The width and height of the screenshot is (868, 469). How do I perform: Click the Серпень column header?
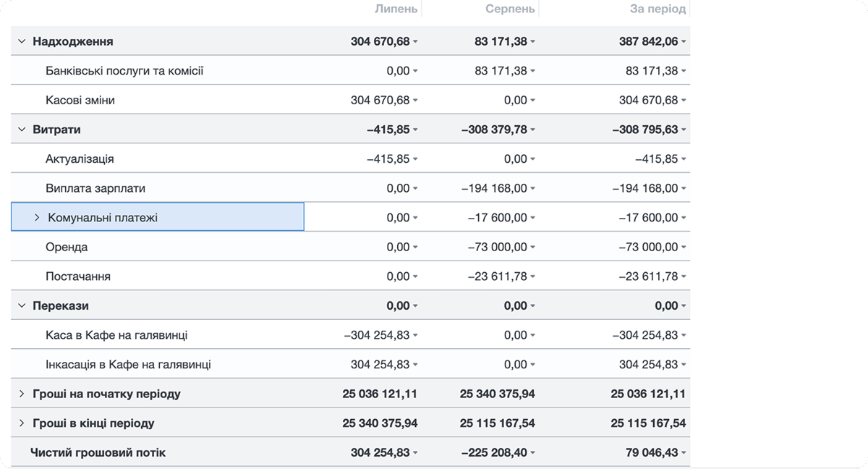coord(510,9)
